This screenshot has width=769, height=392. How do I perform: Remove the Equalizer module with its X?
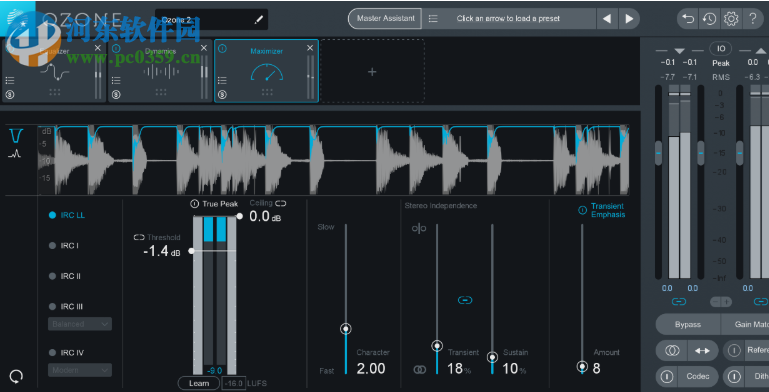point(98,48)
